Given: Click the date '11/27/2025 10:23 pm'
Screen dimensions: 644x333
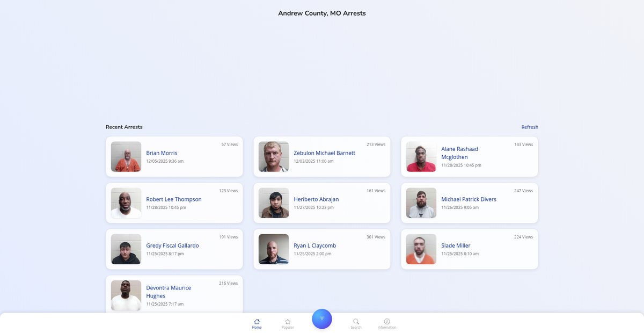Looking at the screenshot, I should [x=313, y=207].
